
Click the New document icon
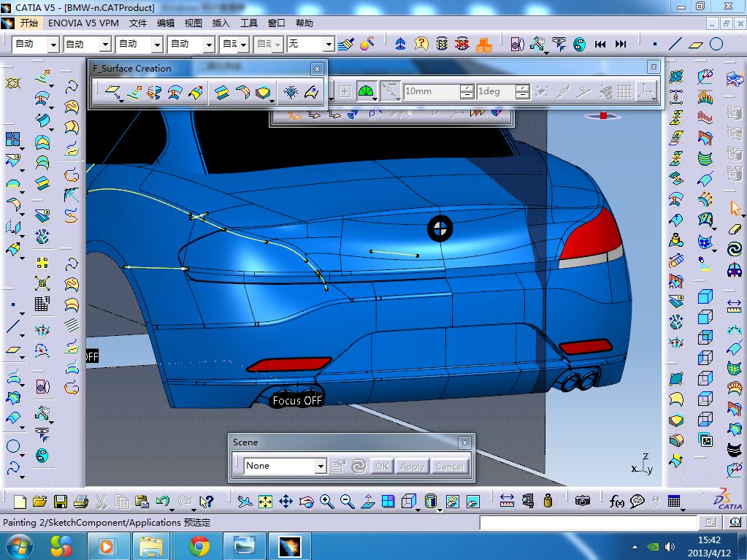point(20,501)
